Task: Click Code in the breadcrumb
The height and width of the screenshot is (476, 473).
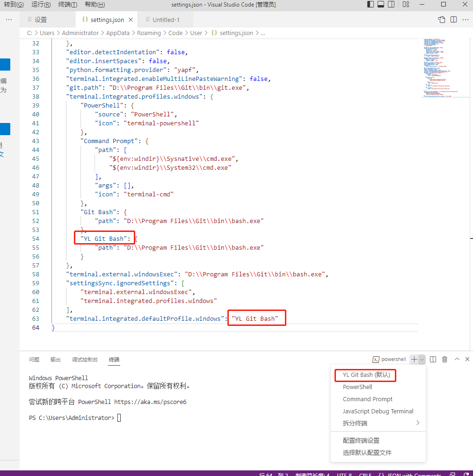Action: coord(175,33)
